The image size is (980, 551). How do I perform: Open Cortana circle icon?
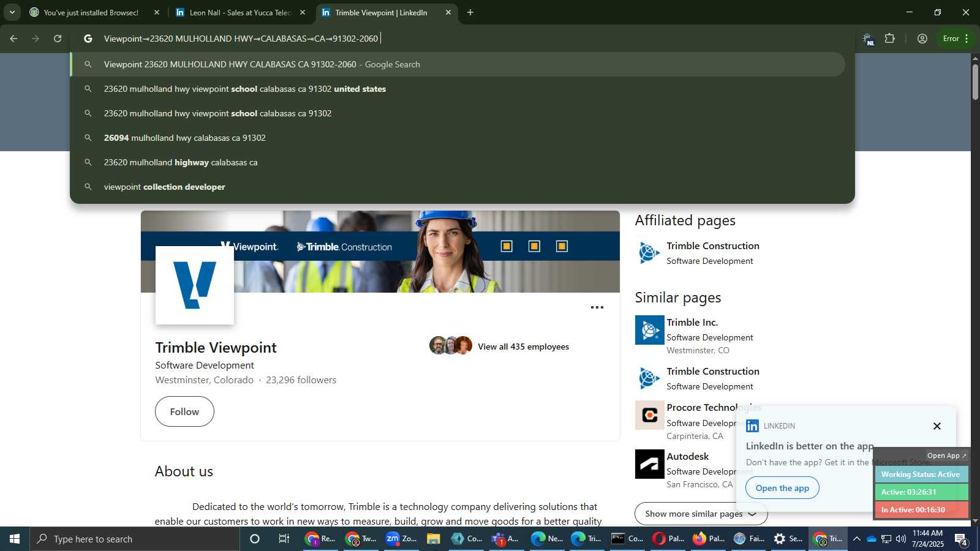(x=255, y=539)
